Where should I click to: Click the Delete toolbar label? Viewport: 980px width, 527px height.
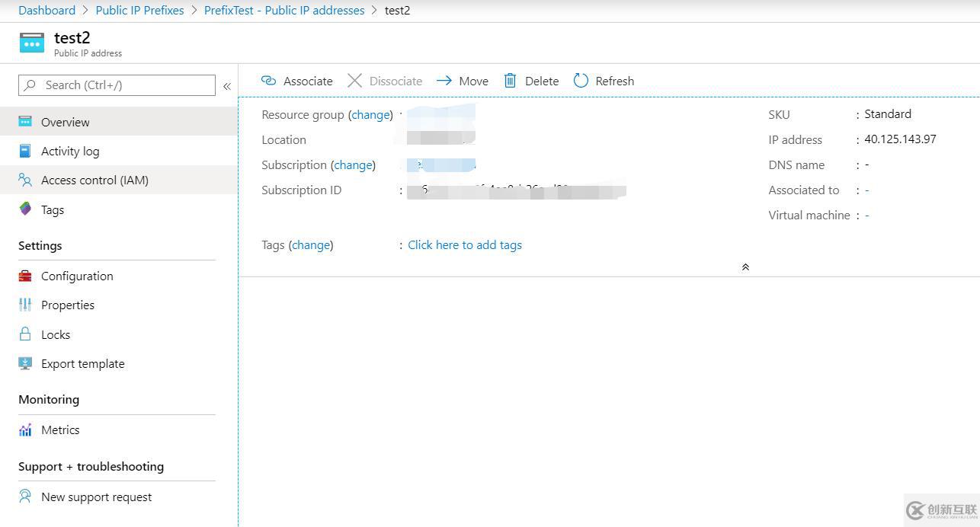(x=542, y=81)
